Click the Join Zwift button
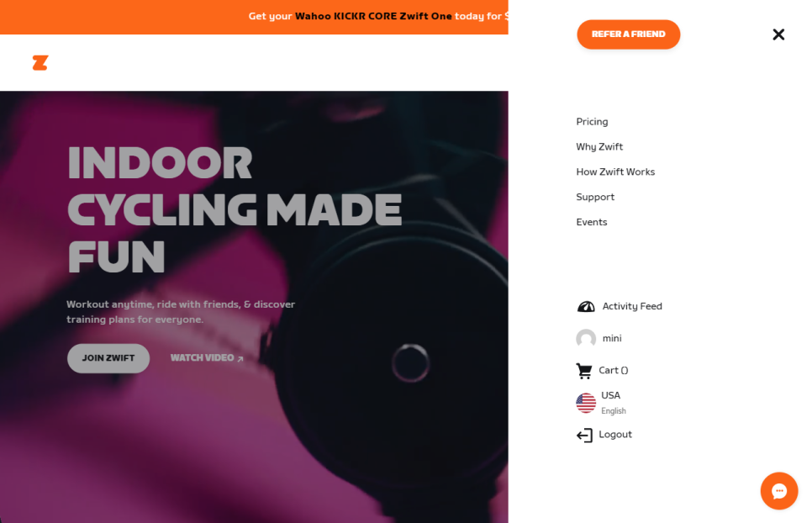The width and height of the screenshot is (812, 523). point(108,358)
